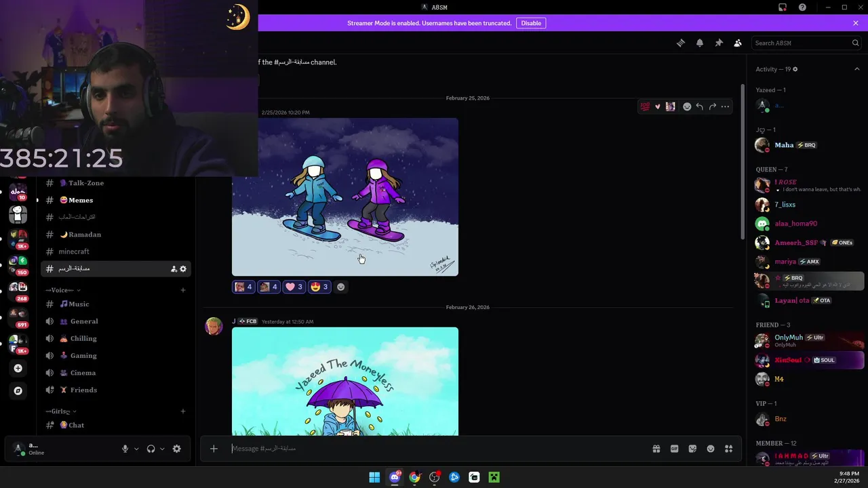Screen dimensions: 868x488
Task: Open member Bnz's profile
Action: (x=808, y=419)
